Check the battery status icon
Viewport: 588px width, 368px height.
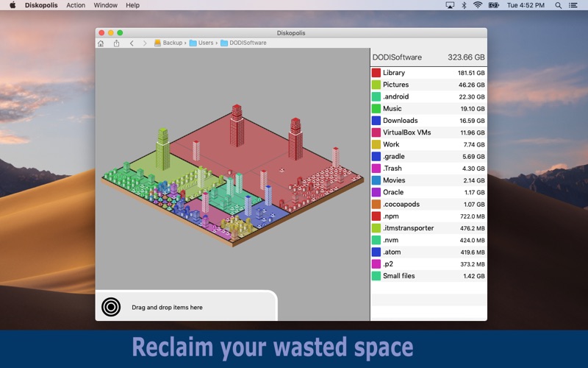click(493, 5)
